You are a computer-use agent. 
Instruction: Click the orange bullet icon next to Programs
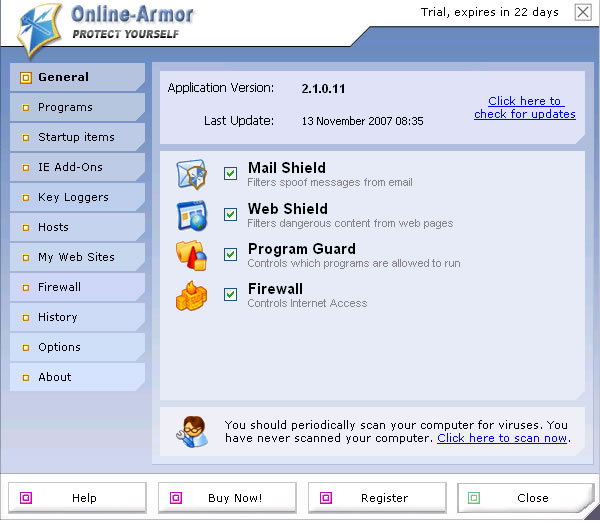pos(26,108)
